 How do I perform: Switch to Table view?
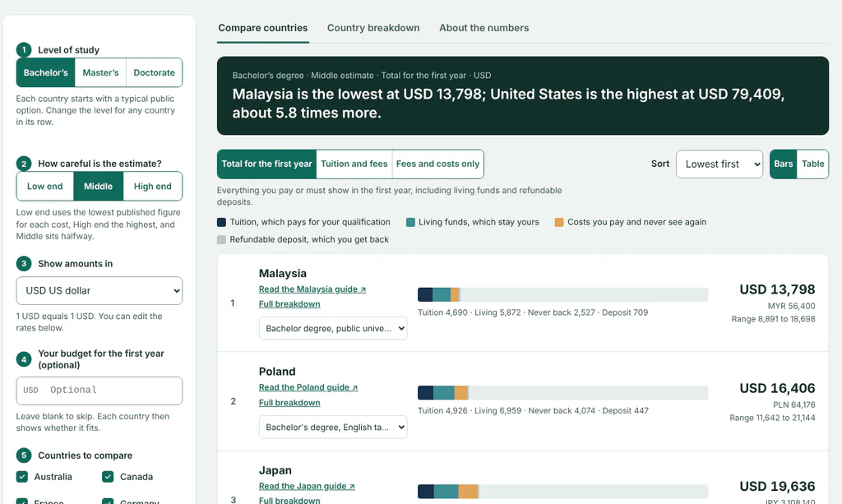[813, 164]
